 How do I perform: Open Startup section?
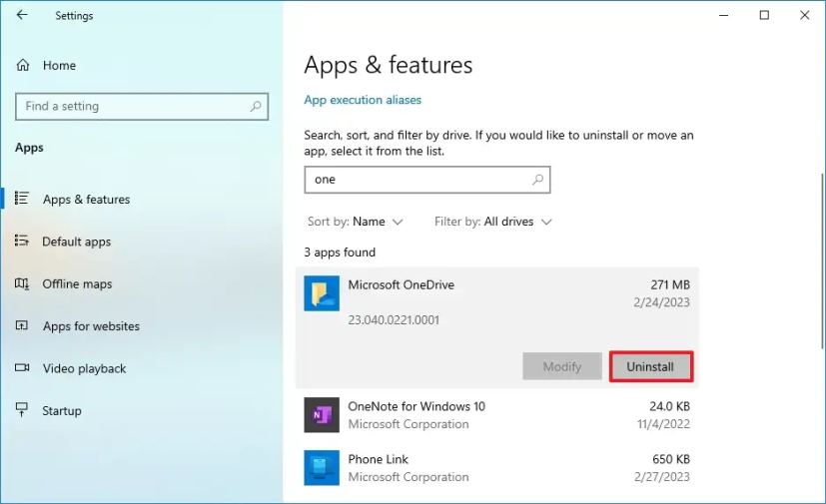tap(62, 411)
